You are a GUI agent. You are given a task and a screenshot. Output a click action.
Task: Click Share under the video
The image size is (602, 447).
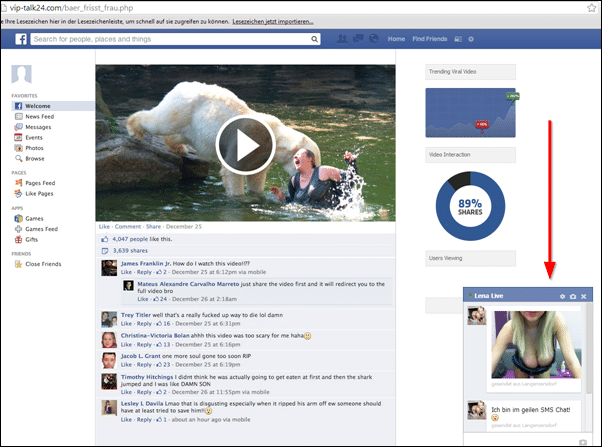pos(153,227)
